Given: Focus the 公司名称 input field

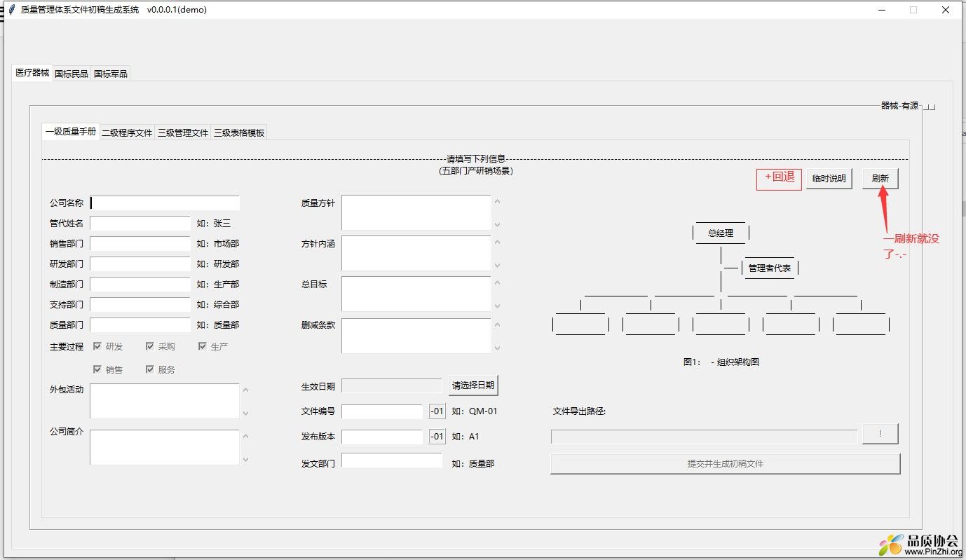Looking at the screenshot, I should click(165, 203).
